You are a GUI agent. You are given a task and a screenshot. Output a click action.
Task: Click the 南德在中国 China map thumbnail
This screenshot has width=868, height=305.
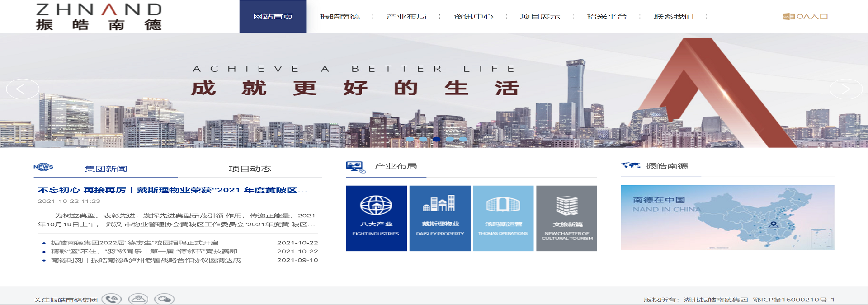(x=728, y=218)
